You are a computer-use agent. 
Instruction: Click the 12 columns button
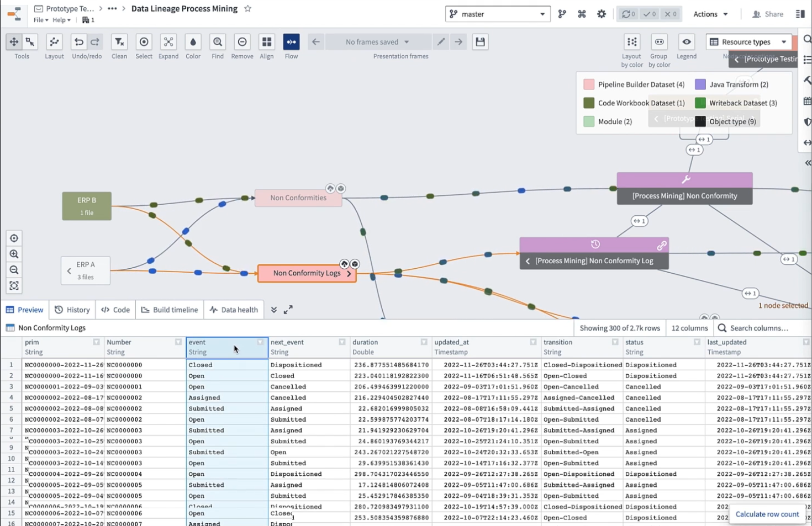(x=689, y=328)
